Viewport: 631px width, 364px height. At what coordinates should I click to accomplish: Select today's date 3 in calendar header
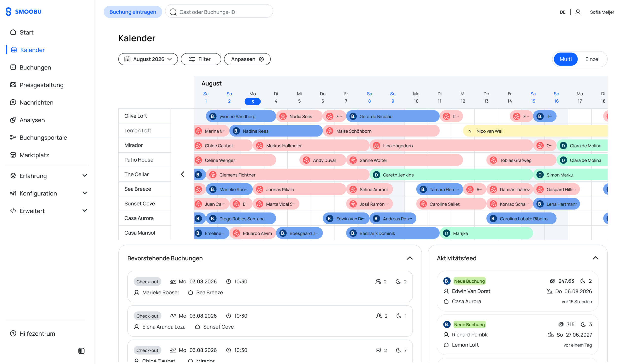click(x=252, y=101)
